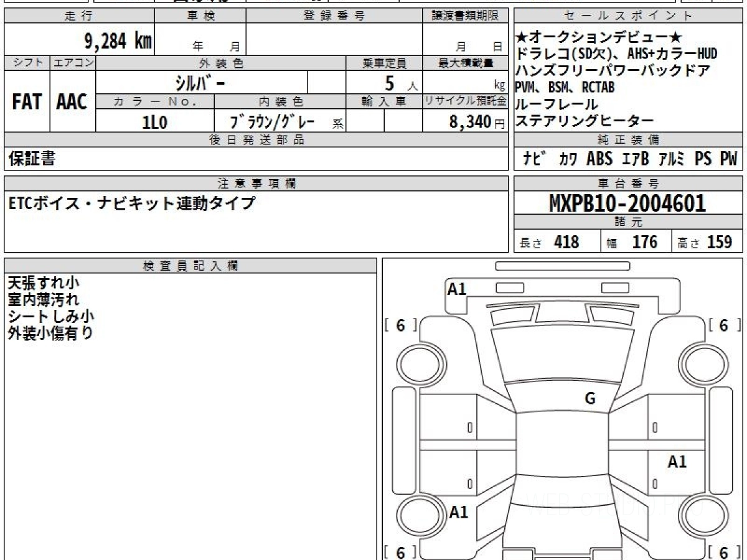This screenshot has width=747, height=560.
Task: Select the 幅 176 dimension
Action: 632,242
